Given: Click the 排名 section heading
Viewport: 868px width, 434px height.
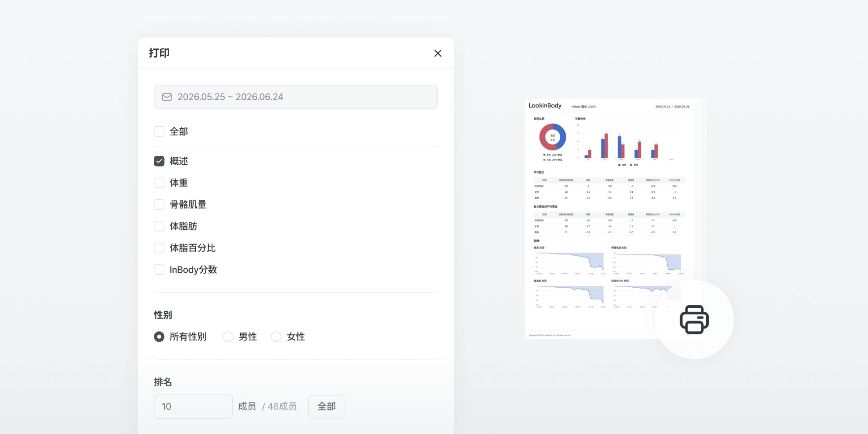Looking at the screenshot, I should (163, 382).
